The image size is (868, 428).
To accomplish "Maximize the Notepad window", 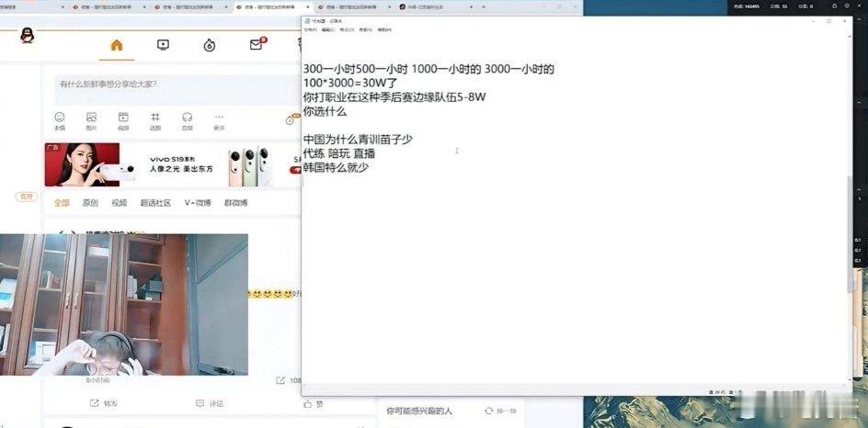I will [x=828, y=21].
